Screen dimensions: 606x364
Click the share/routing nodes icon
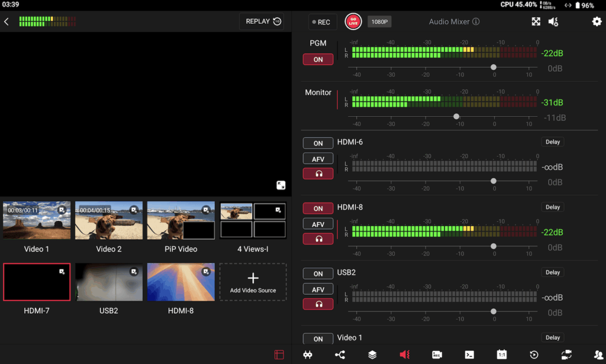[340, 355]
